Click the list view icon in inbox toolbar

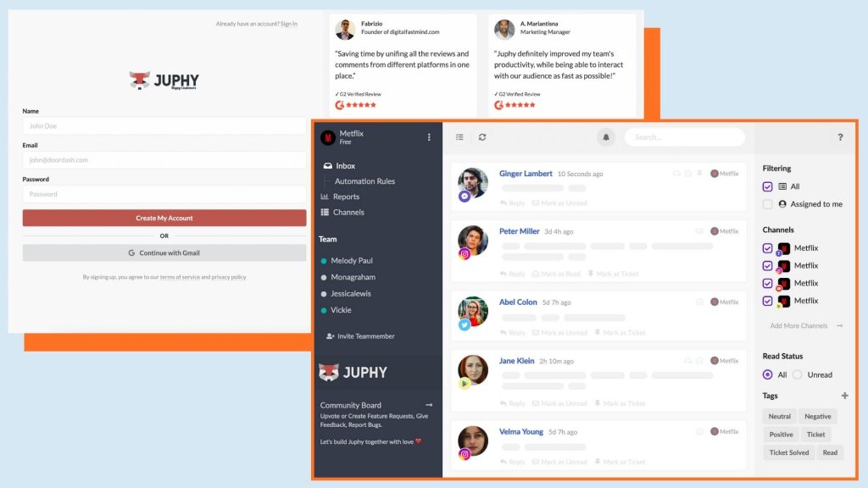459,137
